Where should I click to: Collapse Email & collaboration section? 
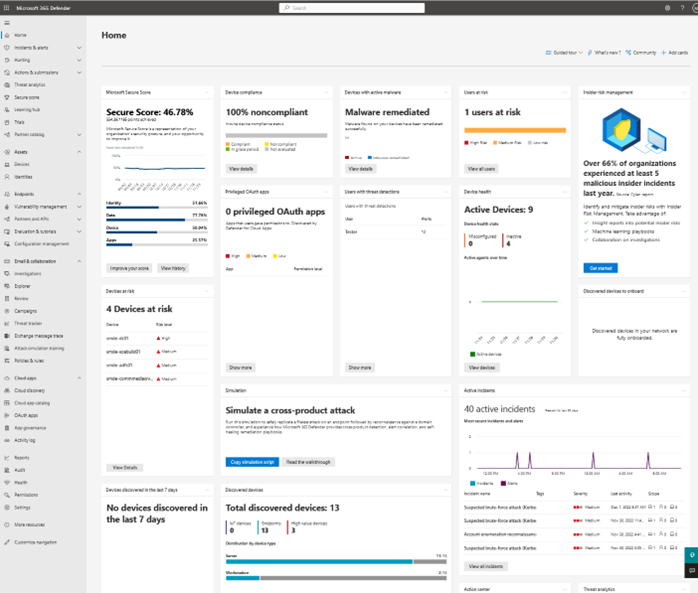pyautogui.click(x=79, y=261)
